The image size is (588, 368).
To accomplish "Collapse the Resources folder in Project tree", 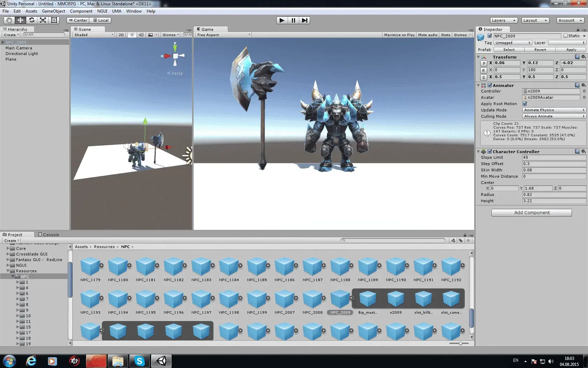I will pyautogui.click(x=8, y=271).
